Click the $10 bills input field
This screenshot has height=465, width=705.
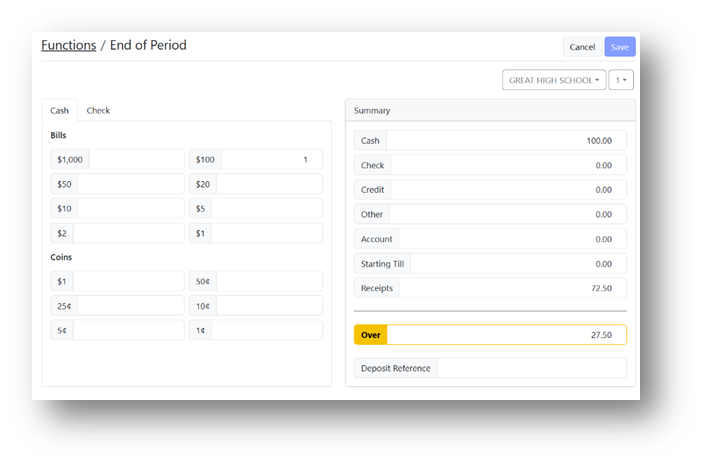tap(131, 209)
